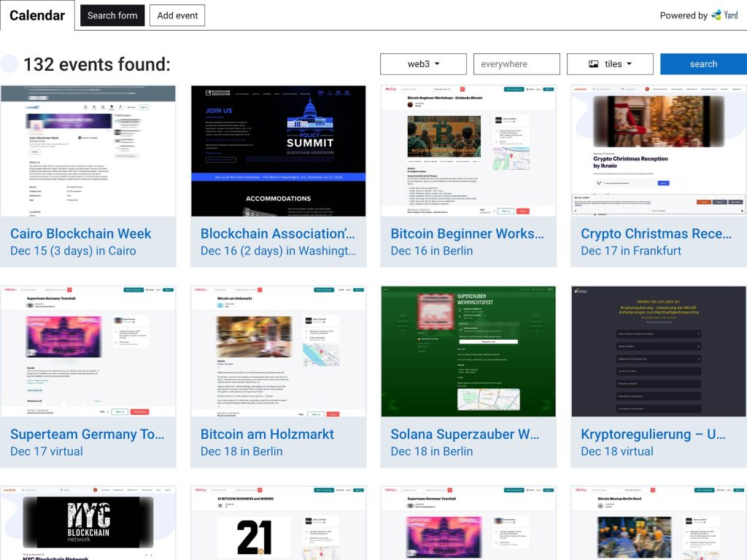The image size is (747, 560).
Task: Click the Powered by text
Action: click(x=683, y=15)
